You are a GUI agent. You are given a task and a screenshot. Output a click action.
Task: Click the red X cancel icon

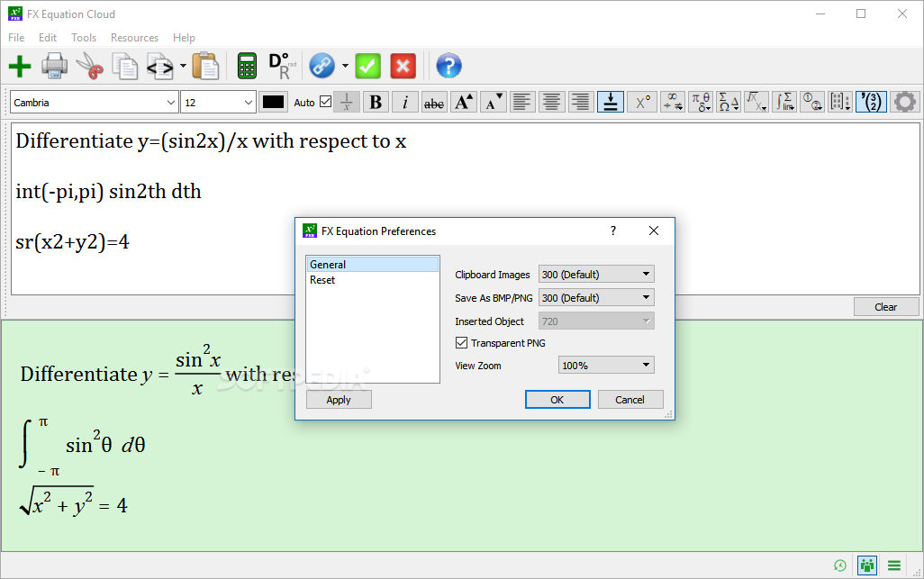pos(403,66)
